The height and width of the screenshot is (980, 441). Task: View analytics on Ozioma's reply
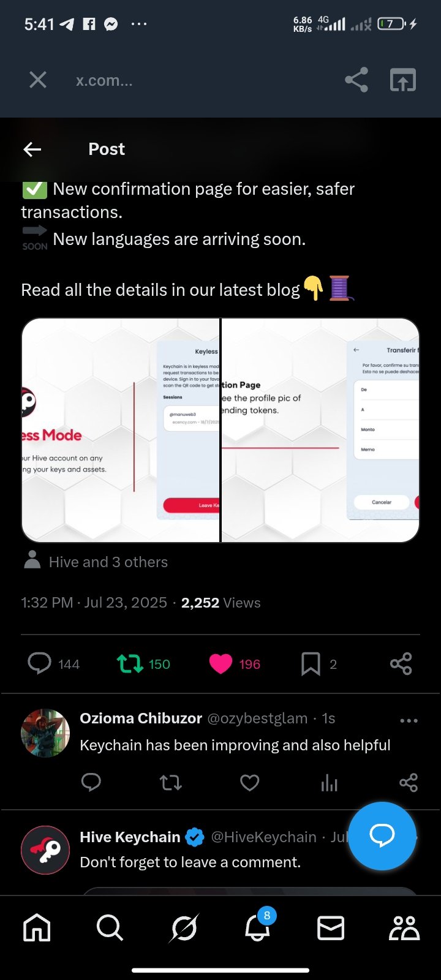329,783
